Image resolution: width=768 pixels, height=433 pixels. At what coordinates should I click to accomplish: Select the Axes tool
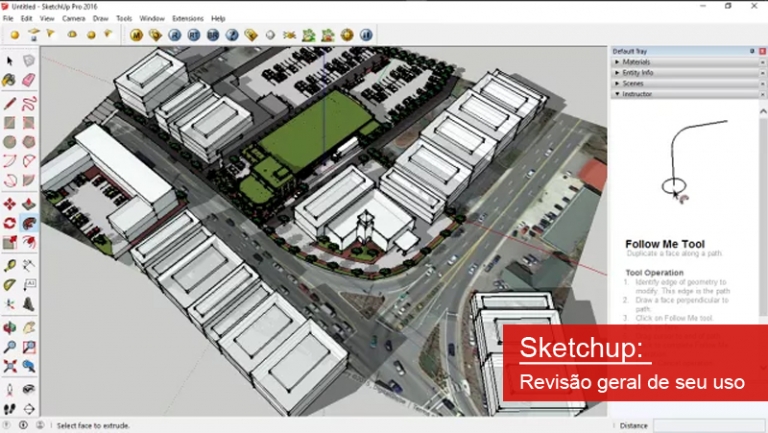pyautogui.click(x=10, y=304)
